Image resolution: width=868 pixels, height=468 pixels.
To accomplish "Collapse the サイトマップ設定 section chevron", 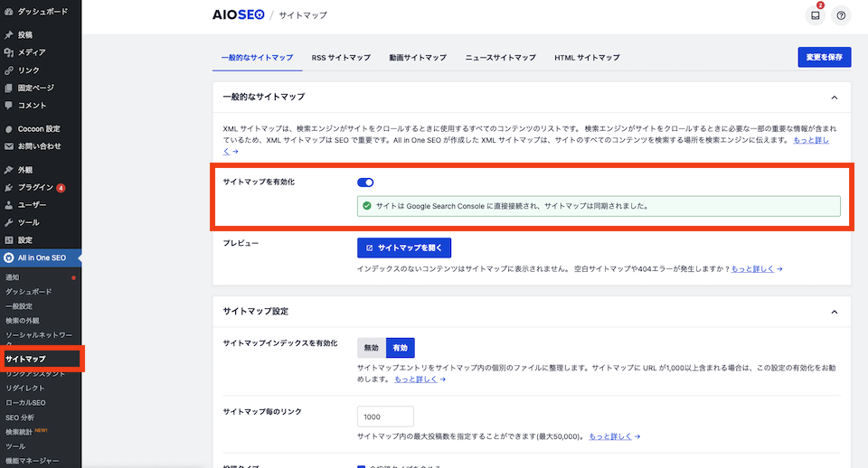I will pyautogui.click(x=835, y=312).
